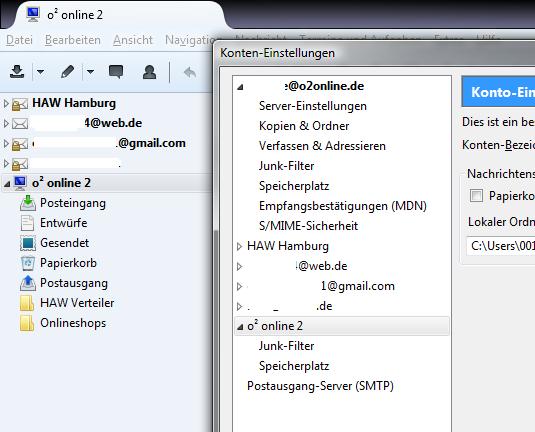The width and height of the screenshot is (535, 432).
Task: Collapse o2 online 2 in settings tree
Action: [x=240, y=327]
